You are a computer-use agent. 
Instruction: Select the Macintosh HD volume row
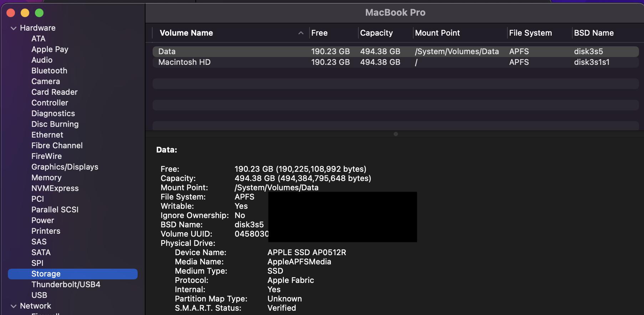pos(184,62)
